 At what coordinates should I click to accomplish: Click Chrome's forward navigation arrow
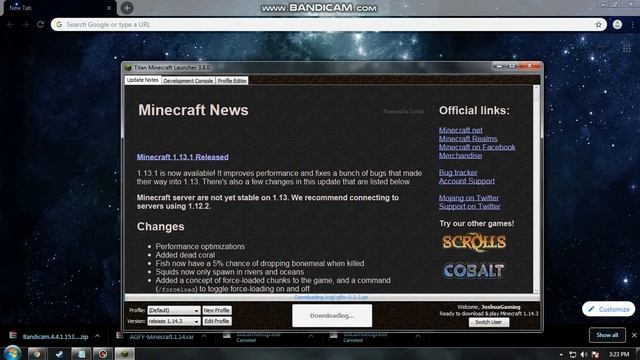(x=26, y=24)
